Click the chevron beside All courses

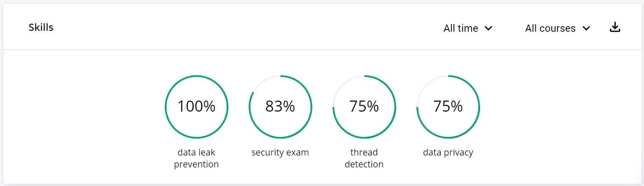pyautogui.click(x=586, y=28)
